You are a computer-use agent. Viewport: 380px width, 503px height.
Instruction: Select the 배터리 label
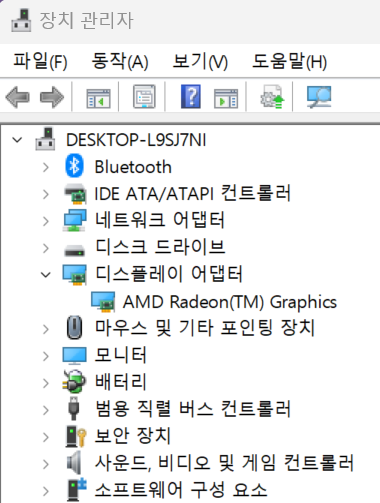click(120, 382)
